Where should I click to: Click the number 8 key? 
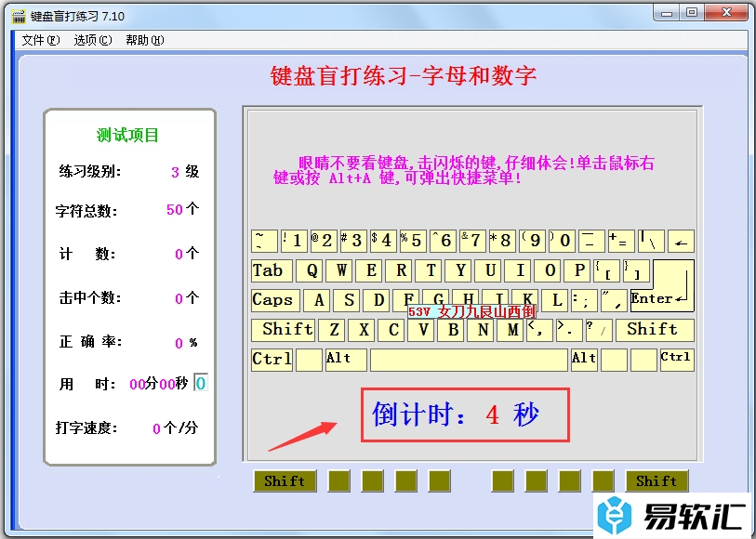503,242
